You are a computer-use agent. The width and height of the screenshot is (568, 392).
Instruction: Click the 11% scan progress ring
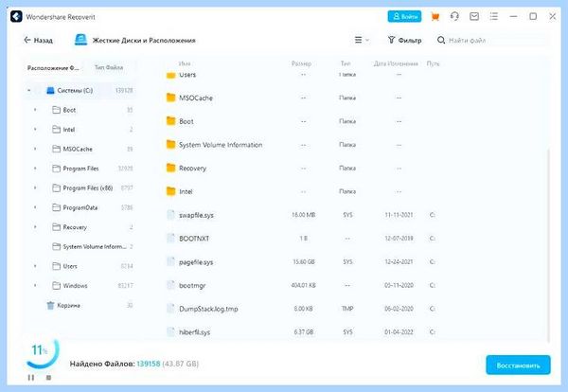click(43, 352)
